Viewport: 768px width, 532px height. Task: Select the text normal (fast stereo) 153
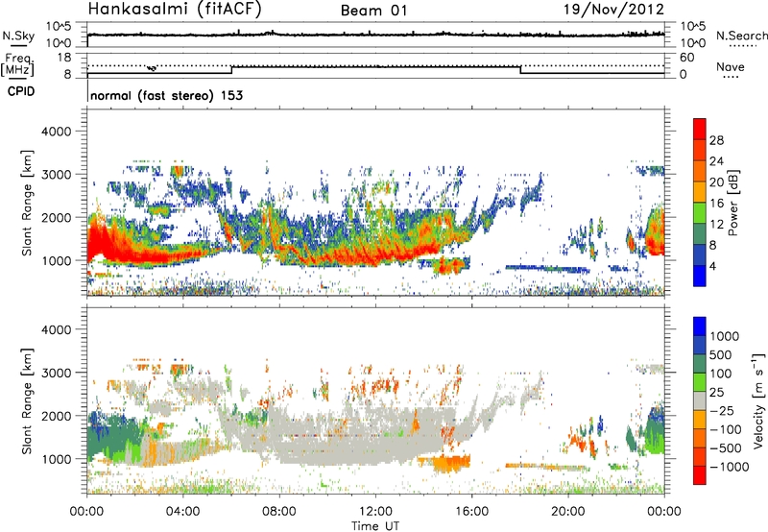point(166,95)
